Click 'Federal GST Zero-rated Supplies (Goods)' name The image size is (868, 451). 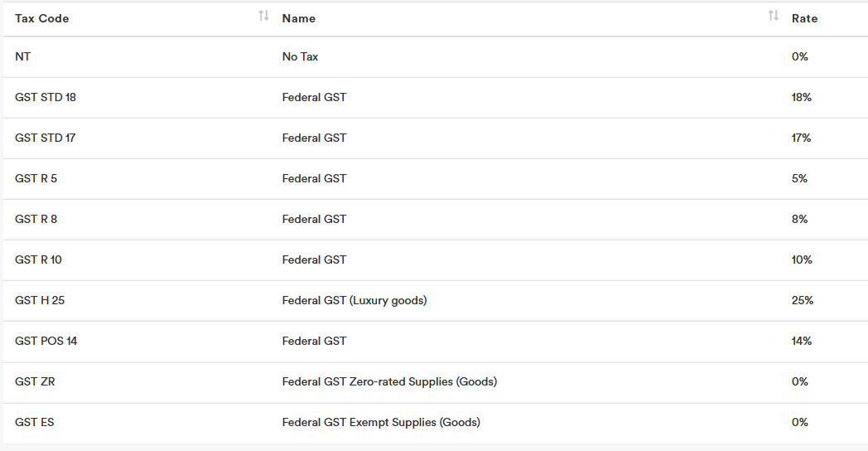coord(389,382)
